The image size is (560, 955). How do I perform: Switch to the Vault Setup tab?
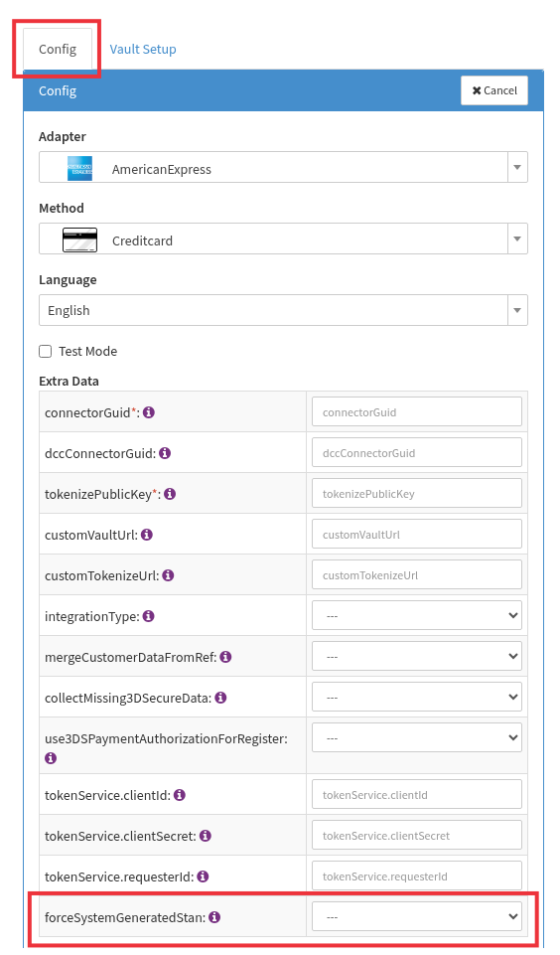[x=143, y=50]
